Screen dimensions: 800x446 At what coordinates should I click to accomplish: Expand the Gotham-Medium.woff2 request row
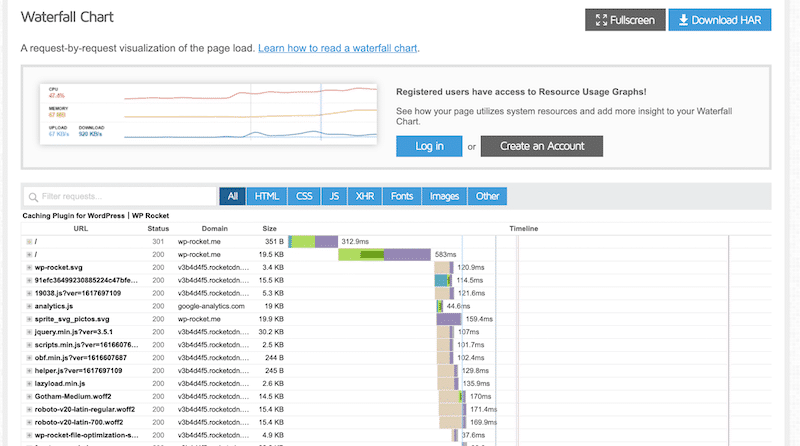point(29,397)
